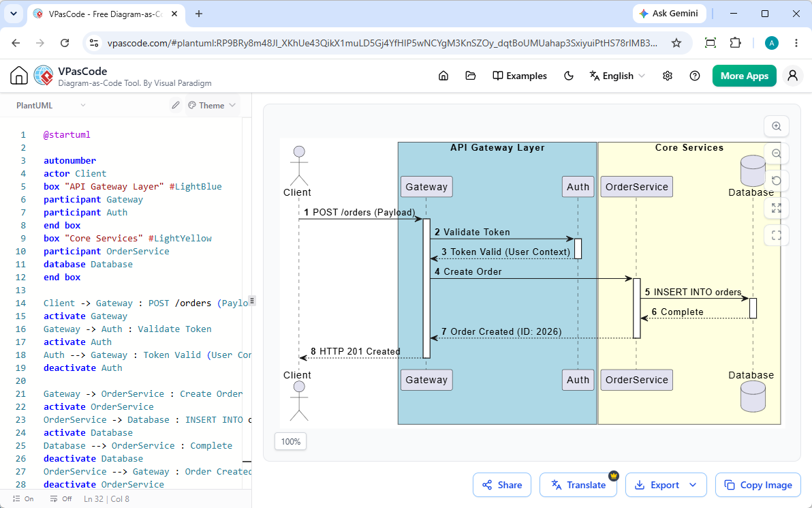Screen dimensions: 812x508
Task: Click the Share button
Action: coord(502,485)
